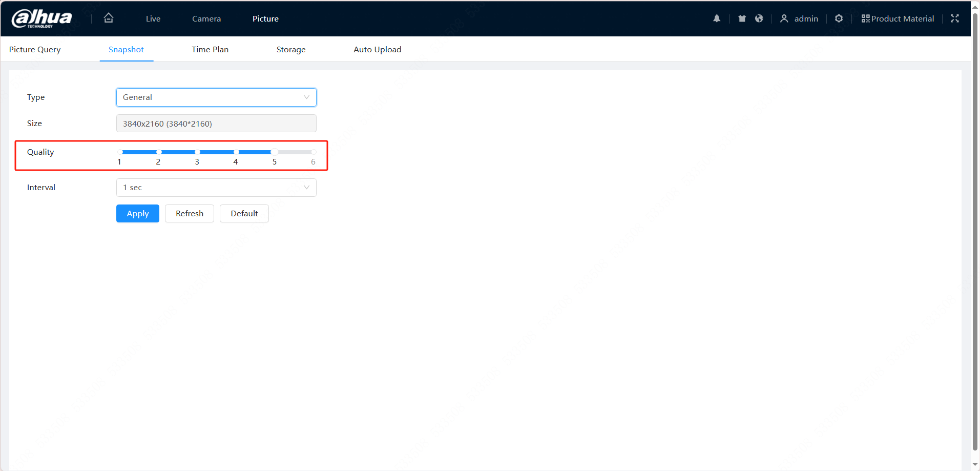Screen dimensions: 980x471
Task: Go to the Auto Upload tab
Action: click(377, 50)
